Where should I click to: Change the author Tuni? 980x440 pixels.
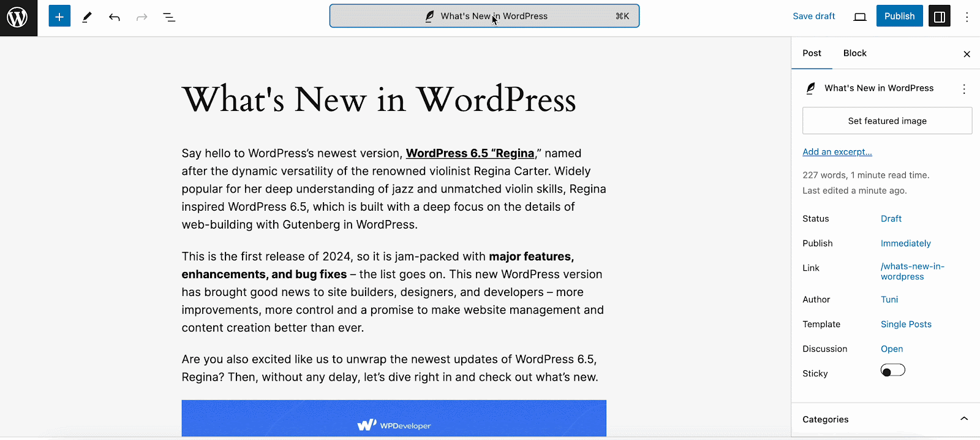(889, 300)
